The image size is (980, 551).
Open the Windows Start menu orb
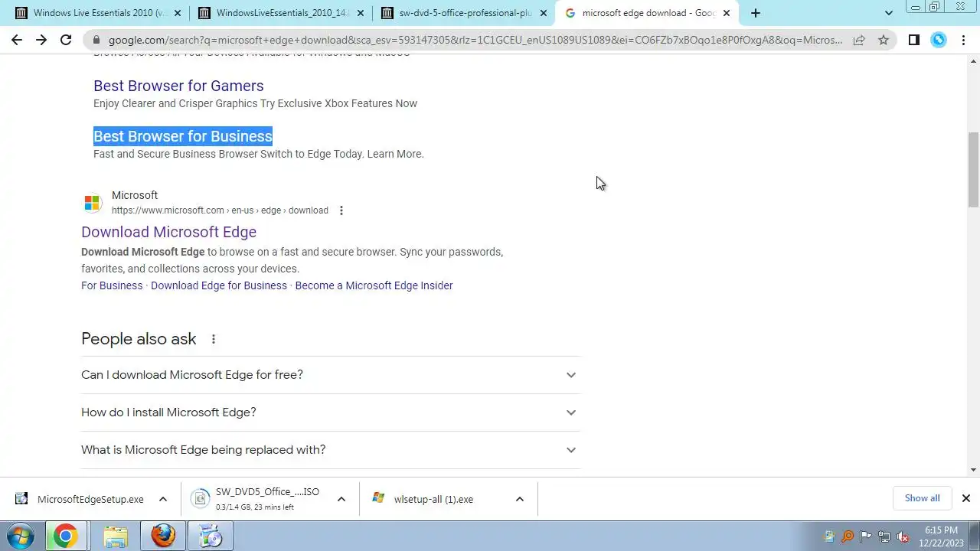(x=21, y=536)
